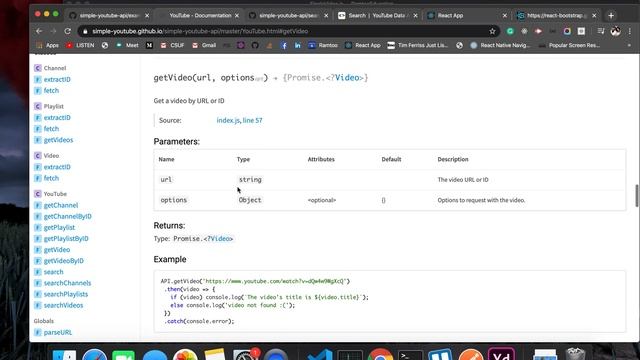Open extractID under Channel

(x=57, y=80)
